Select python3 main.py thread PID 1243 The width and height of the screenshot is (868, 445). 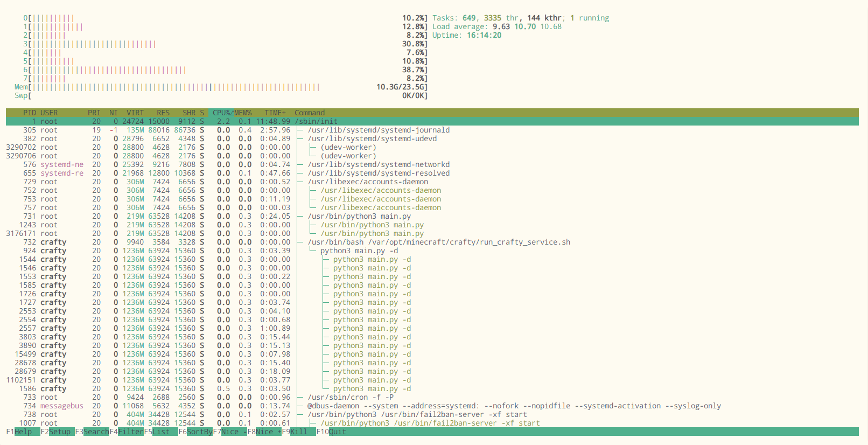[432, 225]
